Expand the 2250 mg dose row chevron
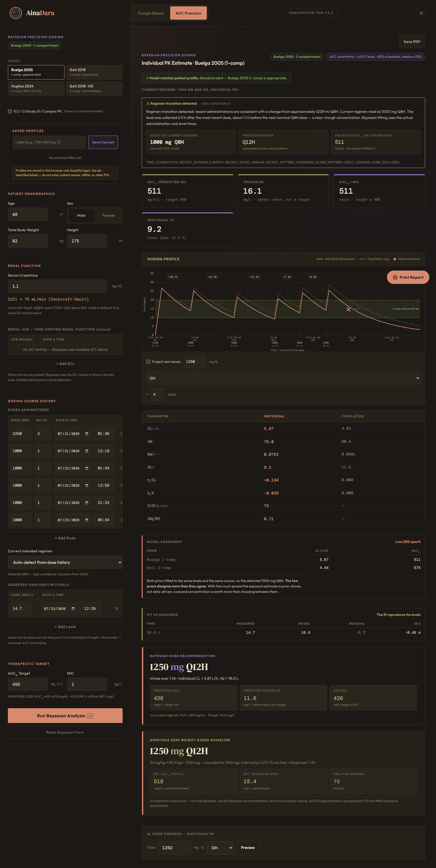 coord(121,434)
